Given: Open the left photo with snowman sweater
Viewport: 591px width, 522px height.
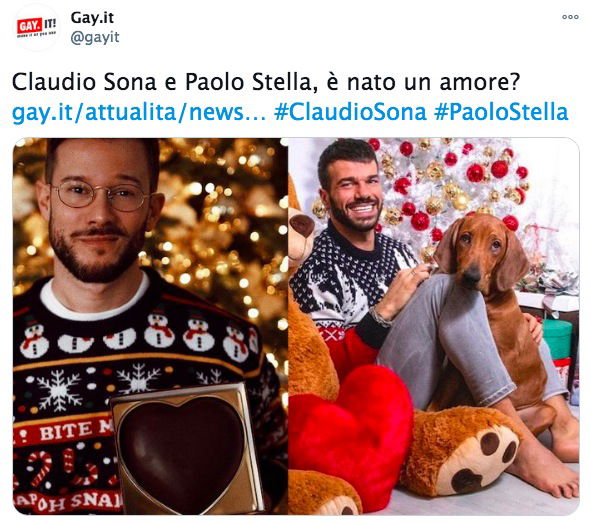Looking at the screenshot, I should pos(150,326).
